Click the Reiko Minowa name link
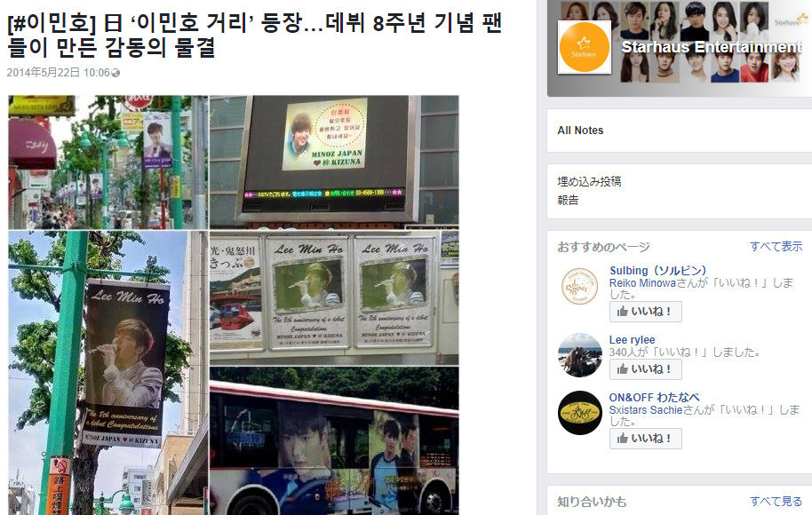This screenshot has width=812, height=515. click(642, 283)
